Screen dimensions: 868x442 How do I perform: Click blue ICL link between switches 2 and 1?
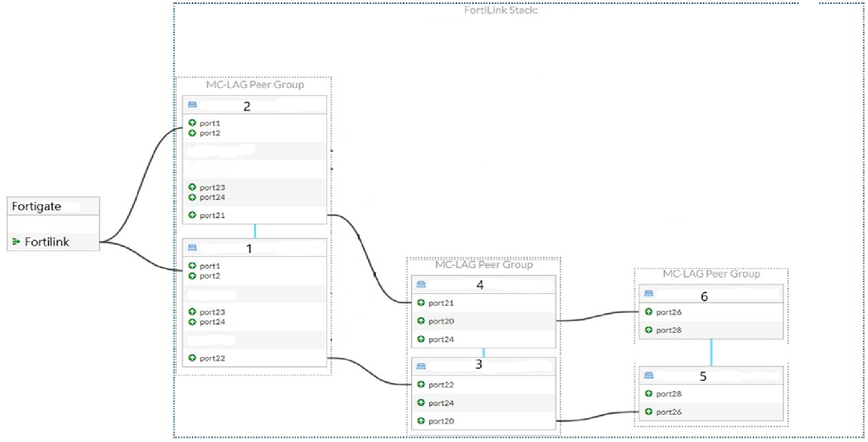254,231
